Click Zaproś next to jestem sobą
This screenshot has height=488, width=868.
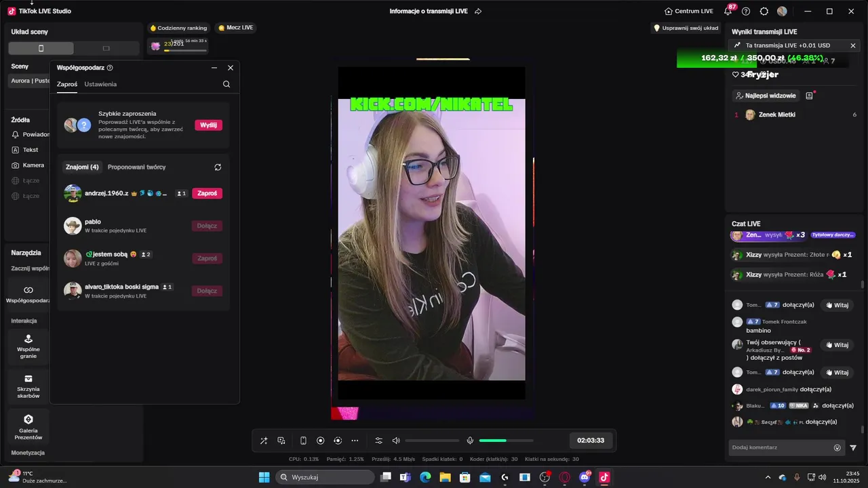207,258
